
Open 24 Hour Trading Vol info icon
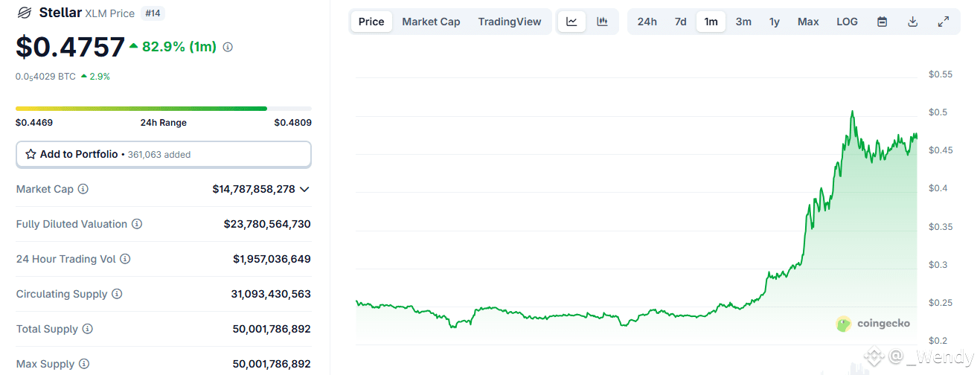click(x=125, y=259)
